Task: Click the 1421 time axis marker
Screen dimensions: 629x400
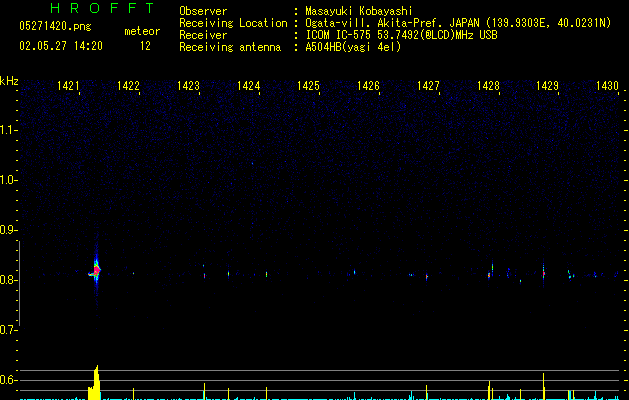Action: (68, 86)
